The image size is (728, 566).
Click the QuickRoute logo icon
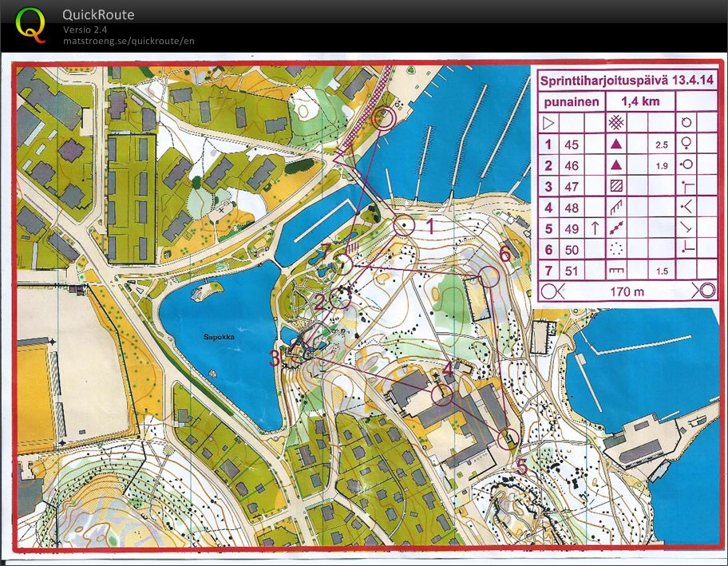coord(30,24)
